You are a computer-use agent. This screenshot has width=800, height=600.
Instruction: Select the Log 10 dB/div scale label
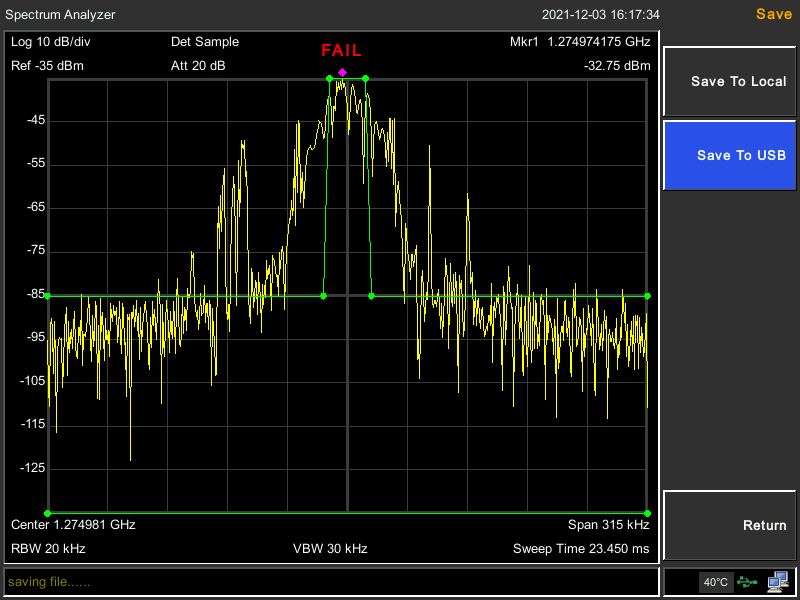click(x=51, y=42)
